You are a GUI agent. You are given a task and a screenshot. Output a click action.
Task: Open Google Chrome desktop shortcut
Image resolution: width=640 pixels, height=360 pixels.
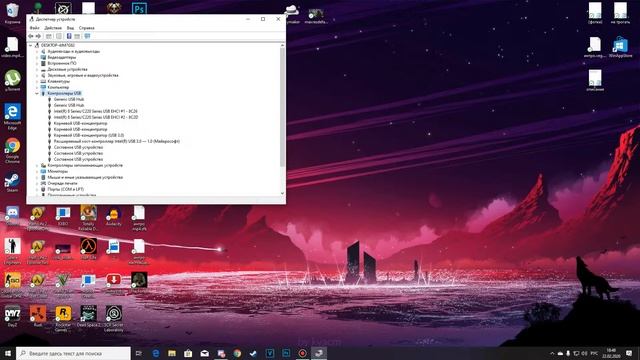(x=13, y=150)
